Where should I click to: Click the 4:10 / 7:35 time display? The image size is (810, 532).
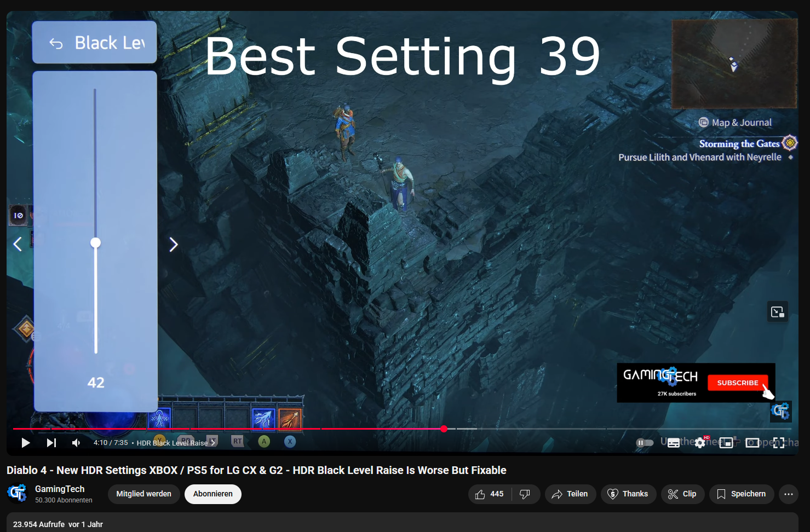[x=111, y=443]
